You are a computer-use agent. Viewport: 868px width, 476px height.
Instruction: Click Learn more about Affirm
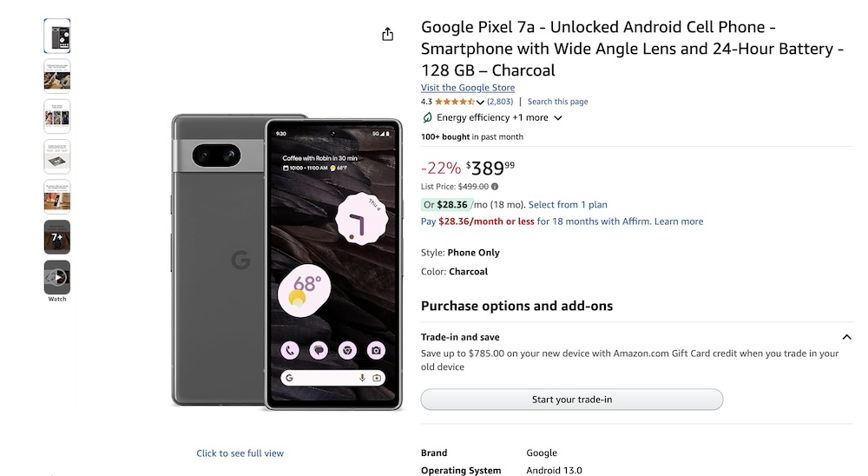click(x=679, y=221)
